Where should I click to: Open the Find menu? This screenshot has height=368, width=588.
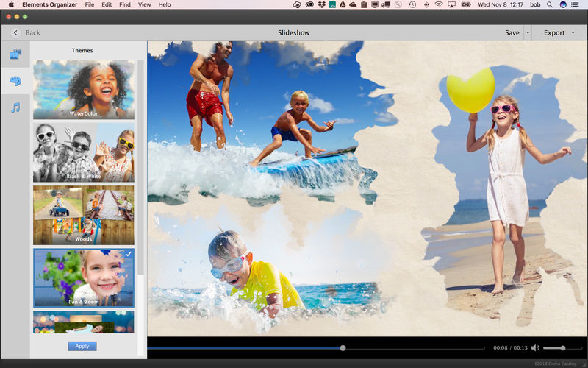[x=125, y=4]
